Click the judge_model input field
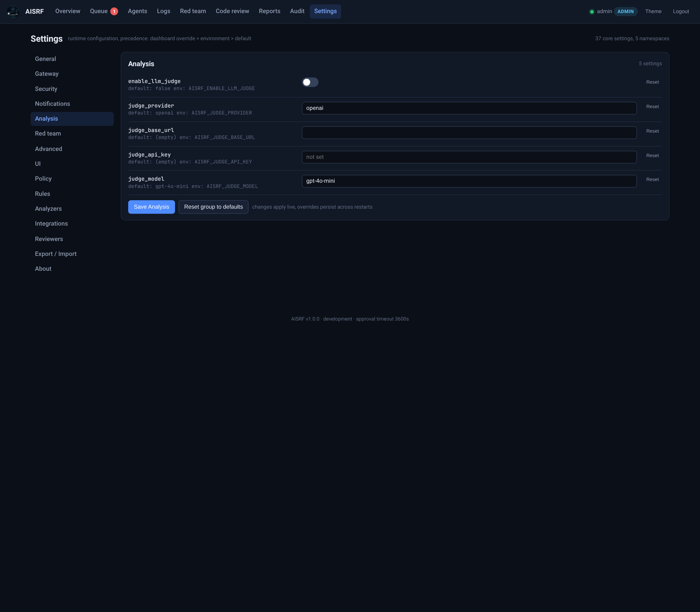Viewport: 700px width, 612px height. pos(469,181)
